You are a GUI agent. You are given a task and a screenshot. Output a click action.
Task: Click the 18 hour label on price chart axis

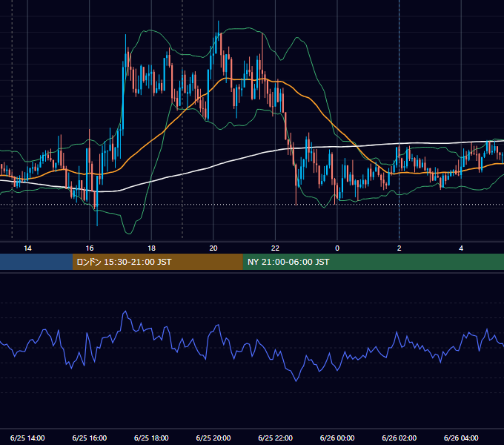(151, 248)
